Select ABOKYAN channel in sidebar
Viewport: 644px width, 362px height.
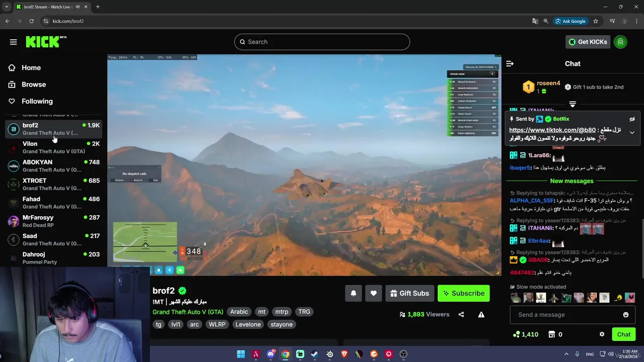pos(54,166)
